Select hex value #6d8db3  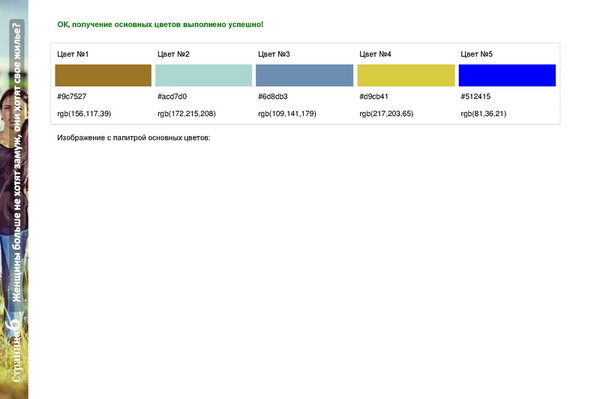tap(273, 96)
